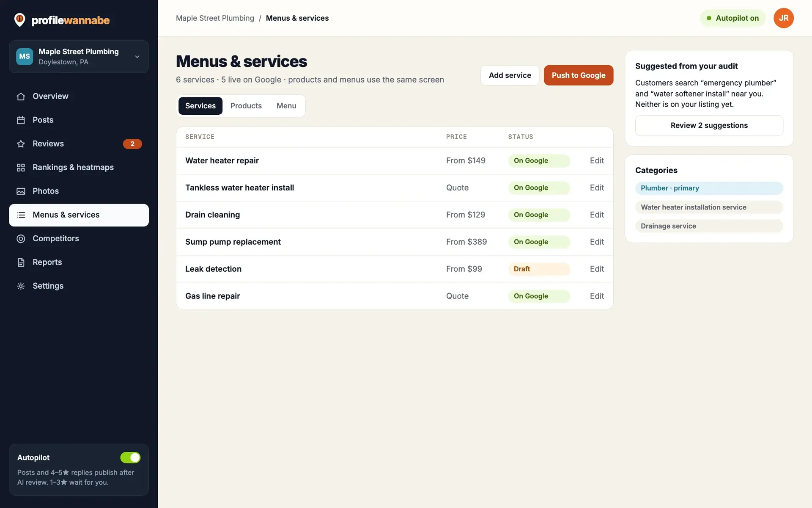Click the Water heater repair service name

pyautogui.click(x=222, y=161)
